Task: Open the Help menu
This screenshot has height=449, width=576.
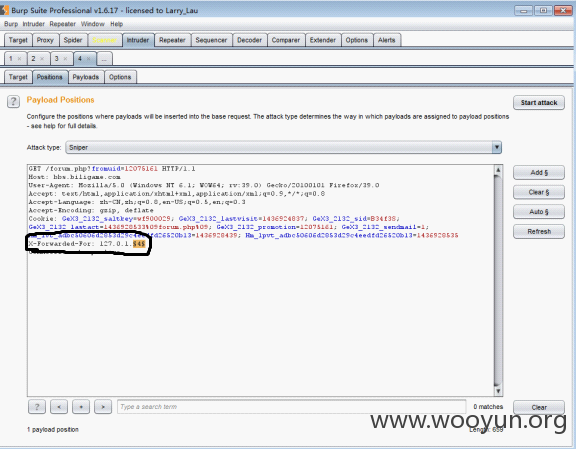Action: pyautogui.click(x=116, y=24)
